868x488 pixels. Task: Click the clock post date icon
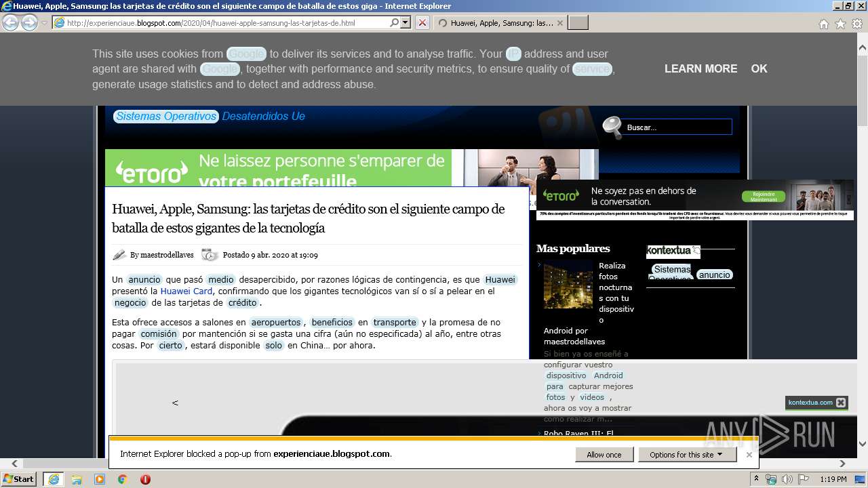(210, 255)
